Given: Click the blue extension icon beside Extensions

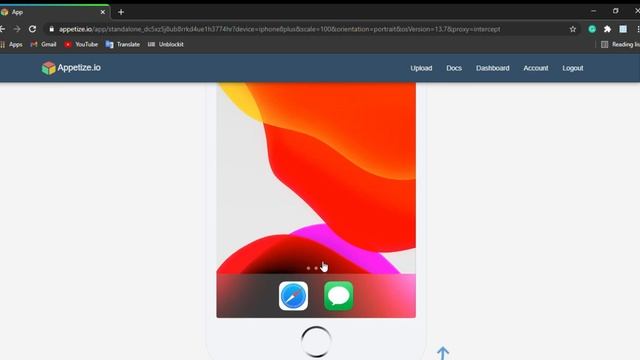Looking at the screenshot, I should pos(623,29).
